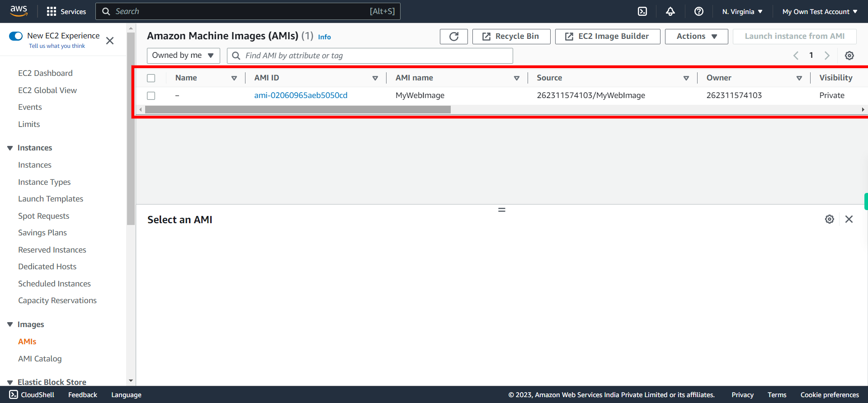868x403 pixels.
Task: Open details panel preferences gear
Action: click(830, 219)
